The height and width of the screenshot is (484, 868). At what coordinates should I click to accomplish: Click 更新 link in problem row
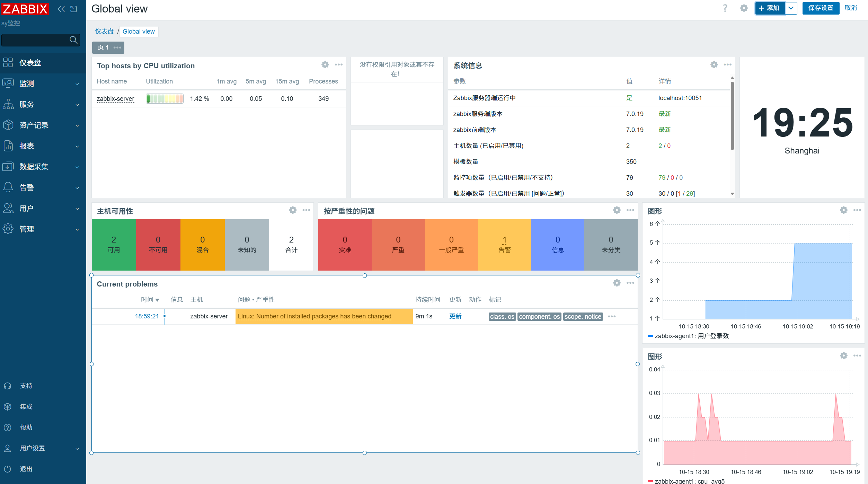[x=455, y=316]
